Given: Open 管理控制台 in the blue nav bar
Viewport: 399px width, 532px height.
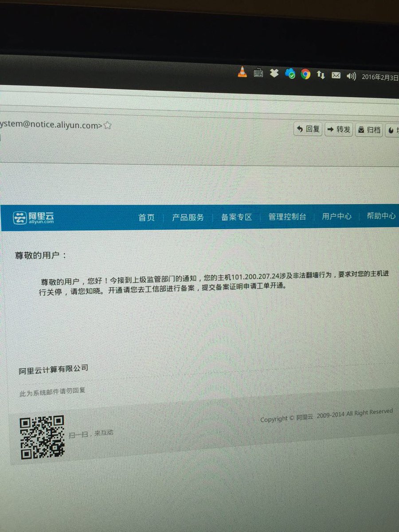Looking at the screenshot, I should click(287, 217).
